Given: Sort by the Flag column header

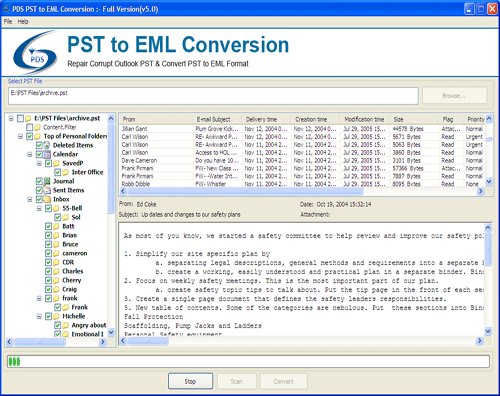Looking at the screenshot, I should click(451, 119).
